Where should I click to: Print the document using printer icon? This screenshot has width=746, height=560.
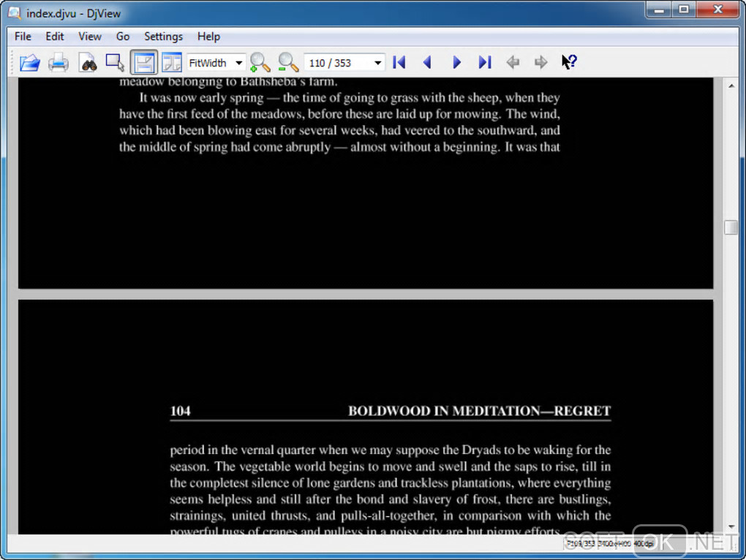[x=58, y=62]
